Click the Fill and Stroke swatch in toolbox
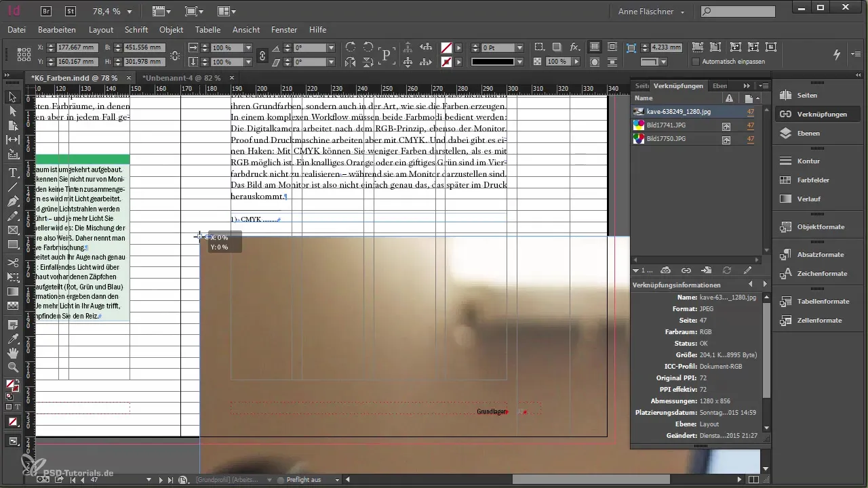This screenshot has height=488, width=868. (12, 386)
